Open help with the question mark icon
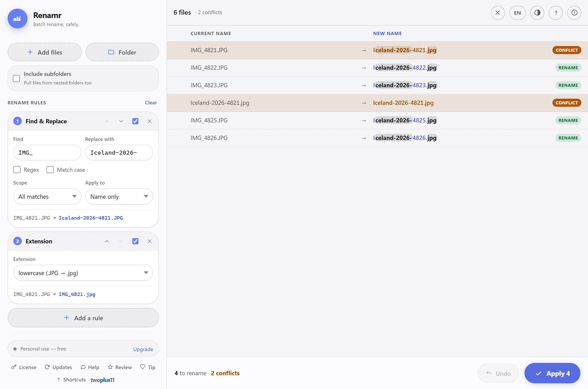 (x=556, y=13)
